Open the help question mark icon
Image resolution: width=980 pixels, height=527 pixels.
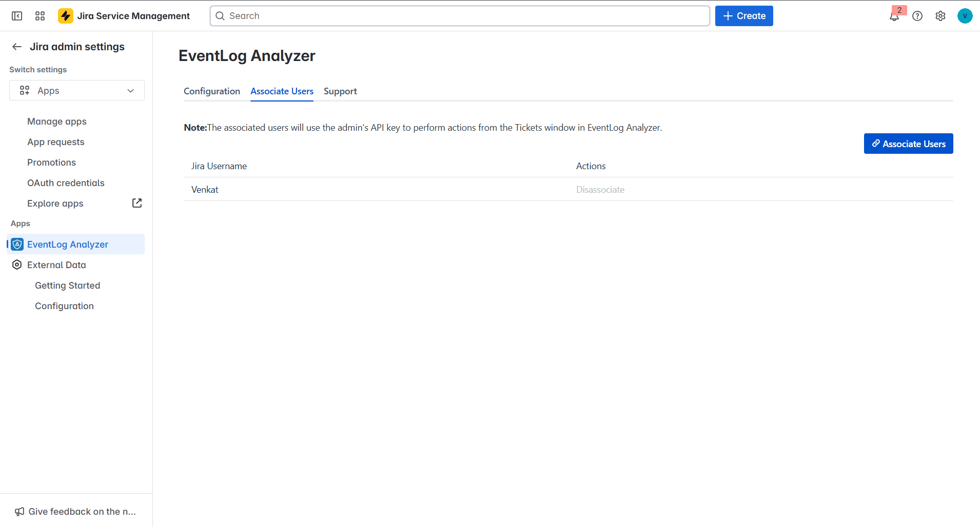pos(917,16)
